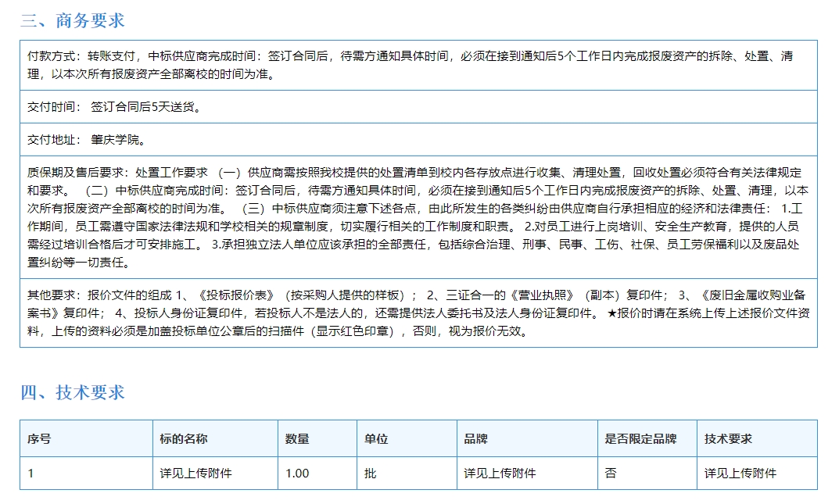Viewport: 839px width, 504px height.
Task: Click the 序号 column header
Action: click(39, 439)
